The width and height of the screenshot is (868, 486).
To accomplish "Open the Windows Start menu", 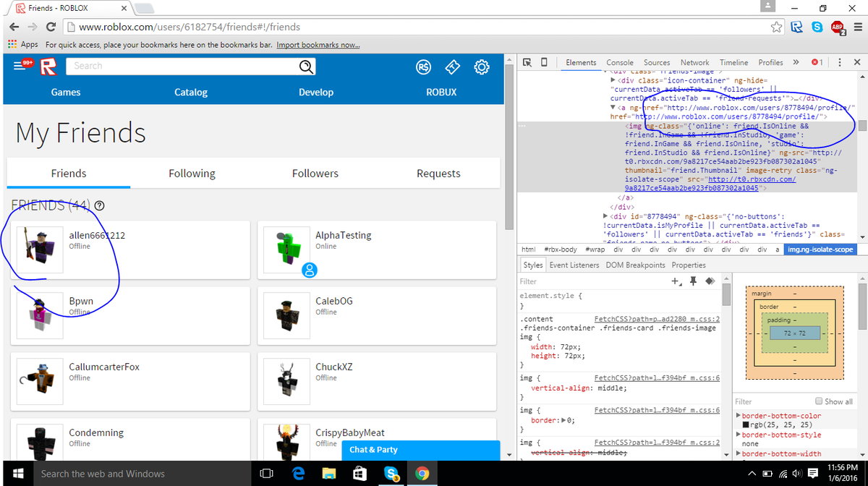I will [x=17, y=474].
